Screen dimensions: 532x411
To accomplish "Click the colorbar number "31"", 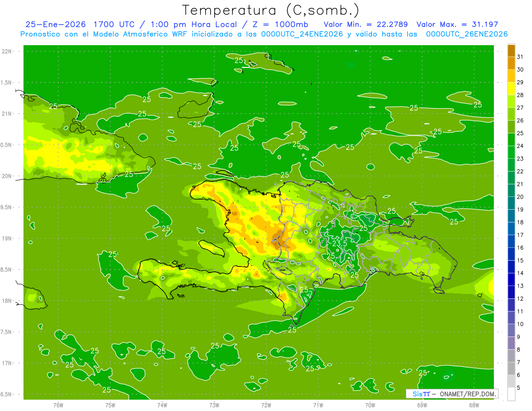I will click(520, 57).
